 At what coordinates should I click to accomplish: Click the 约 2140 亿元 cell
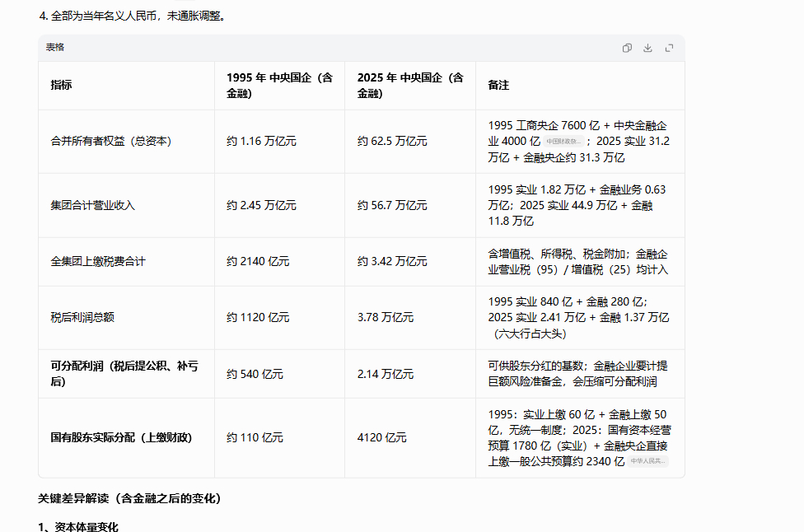(x=257, y=261)
